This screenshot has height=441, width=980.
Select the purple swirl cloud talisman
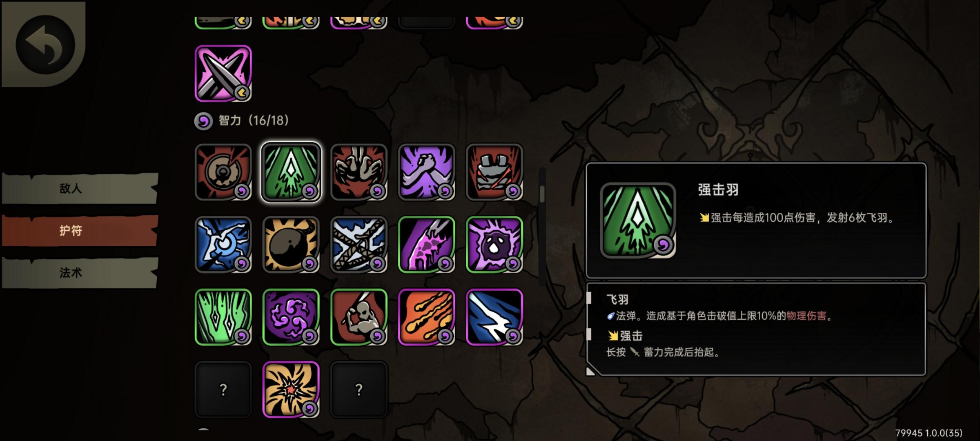[x=291, y=317]
